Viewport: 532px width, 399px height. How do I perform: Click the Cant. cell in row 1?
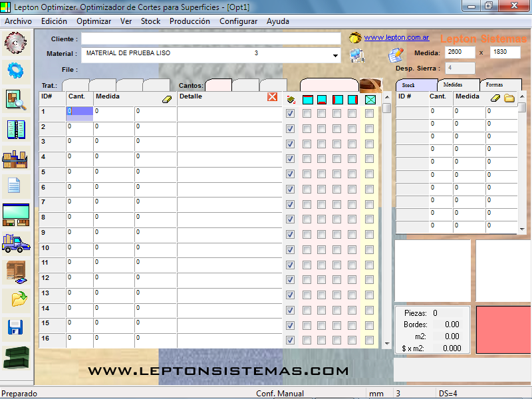coord(80,113)
